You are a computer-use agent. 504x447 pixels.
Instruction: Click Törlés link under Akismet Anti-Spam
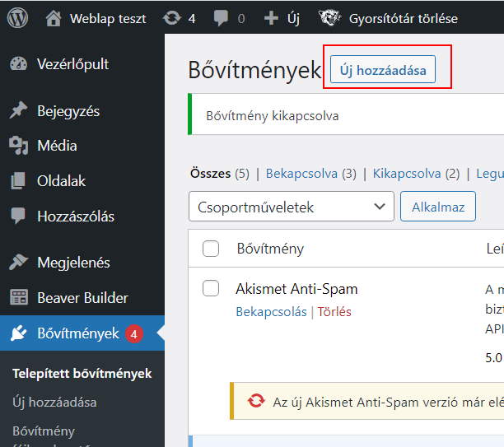[334, 311]
